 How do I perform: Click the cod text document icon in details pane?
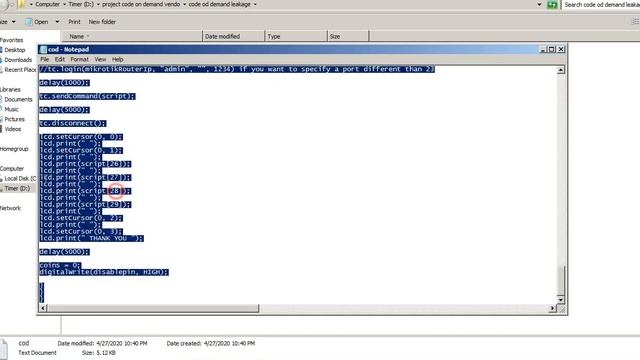click(x=4, y=349)
